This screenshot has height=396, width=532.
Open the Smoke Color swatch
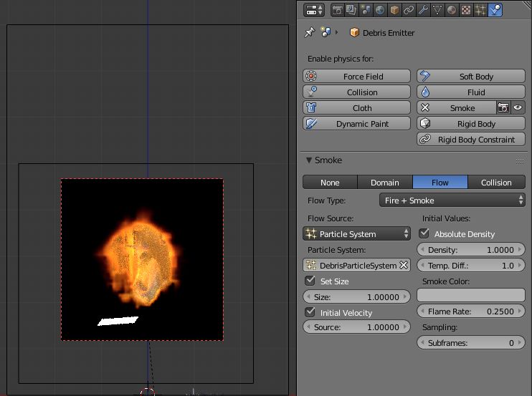point(471,295)
